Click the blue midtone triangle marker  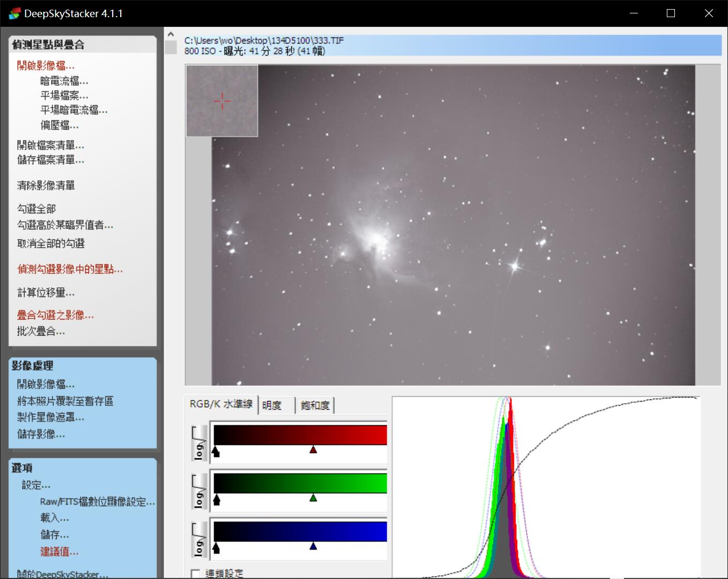313,546
